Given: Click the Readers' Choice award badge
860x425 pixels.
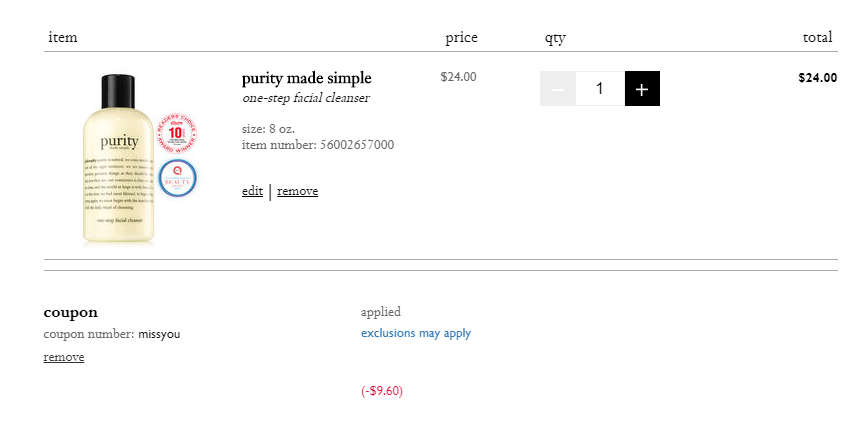Looking at the screenshot, I should coord(177,133).
